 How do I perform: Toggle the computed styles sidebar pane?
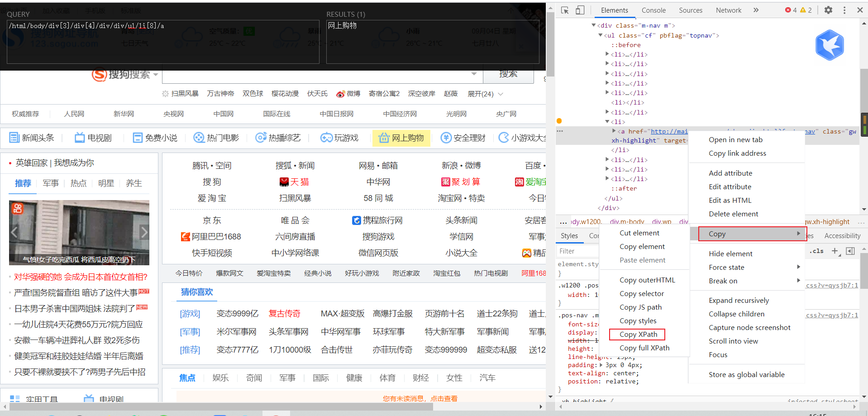tap(850, 251)
